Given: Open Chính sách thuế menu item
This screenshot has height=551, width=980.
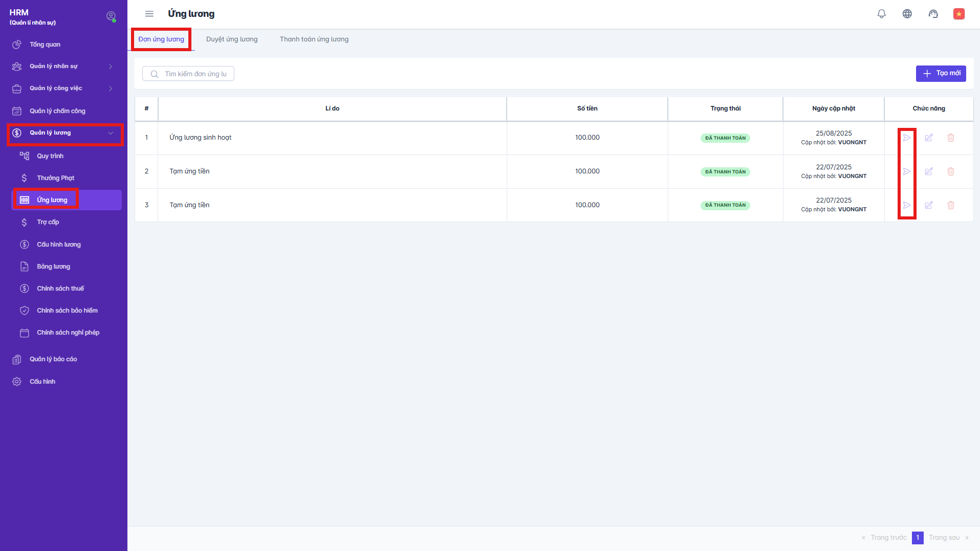Looking at the screenshot, I should (60, 289).
